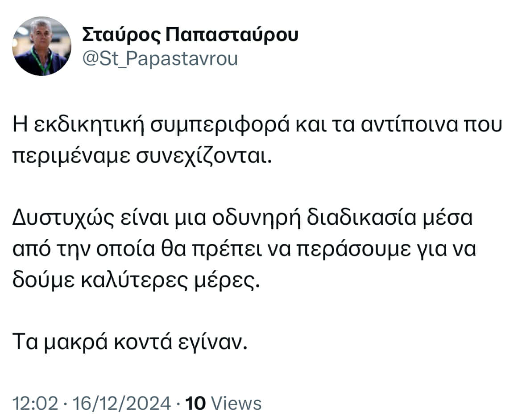Click the word κοντά in the last line
The height and width of the screenshot is (420, 522).
click(x=143, y=342)
